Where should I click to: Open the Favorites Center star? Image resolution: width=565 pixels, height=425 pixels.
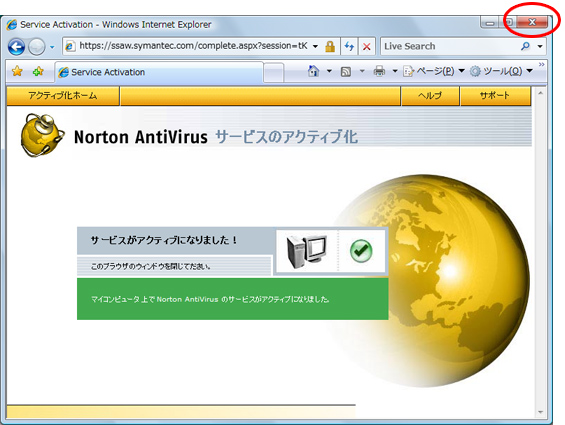tap(17, 71)
